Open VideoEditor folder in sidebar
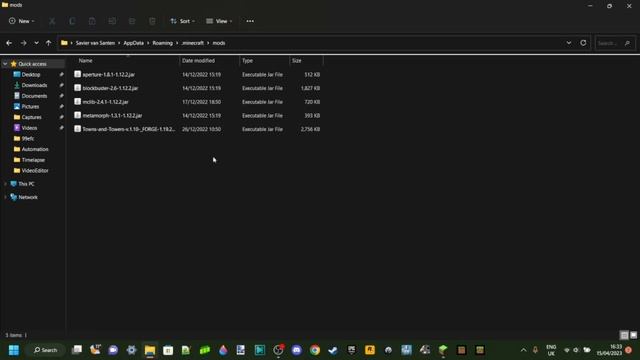 35,170
